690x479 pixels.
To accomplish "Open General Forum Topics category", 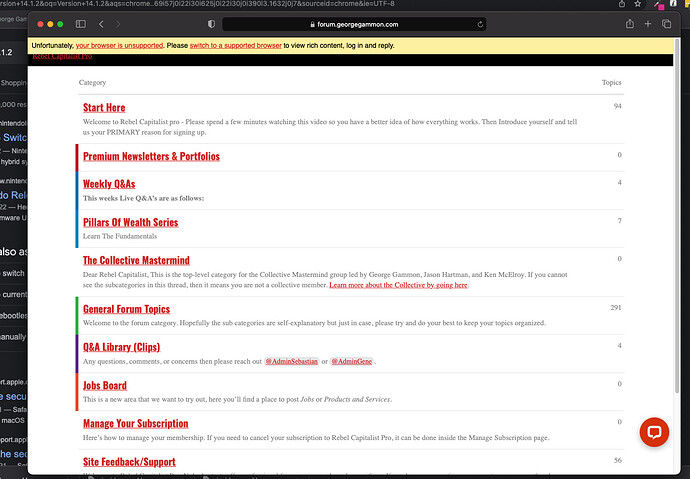I will point(126,309).
